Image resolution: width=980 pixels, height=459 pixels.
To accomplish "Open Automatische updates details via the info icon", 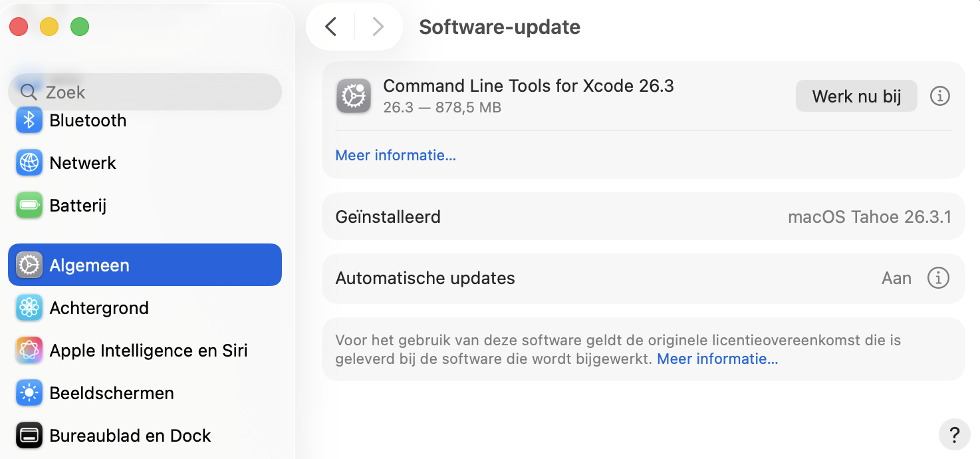I will [938, 278].
